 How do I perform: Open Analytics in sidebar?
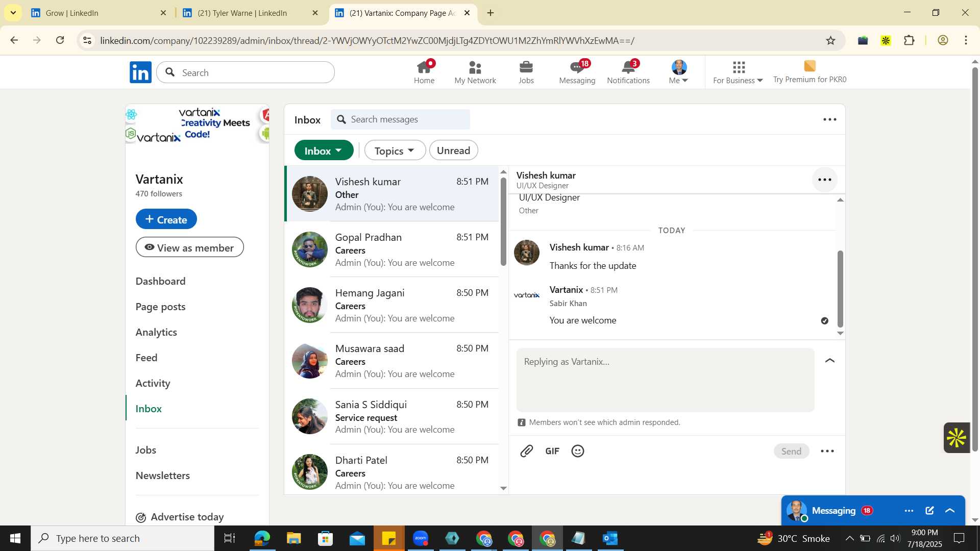(156, 332)
